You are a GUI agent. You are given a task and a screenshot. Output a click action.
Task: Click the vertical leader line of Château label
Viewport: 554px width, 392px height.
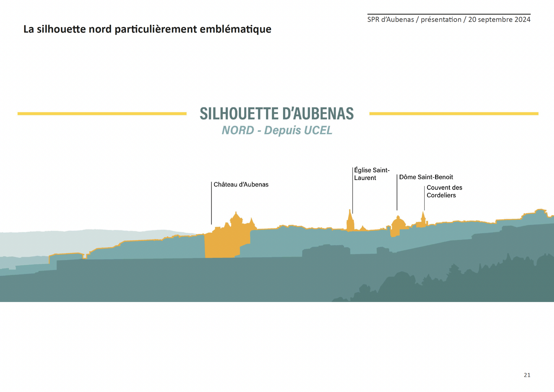pos(211,203)
